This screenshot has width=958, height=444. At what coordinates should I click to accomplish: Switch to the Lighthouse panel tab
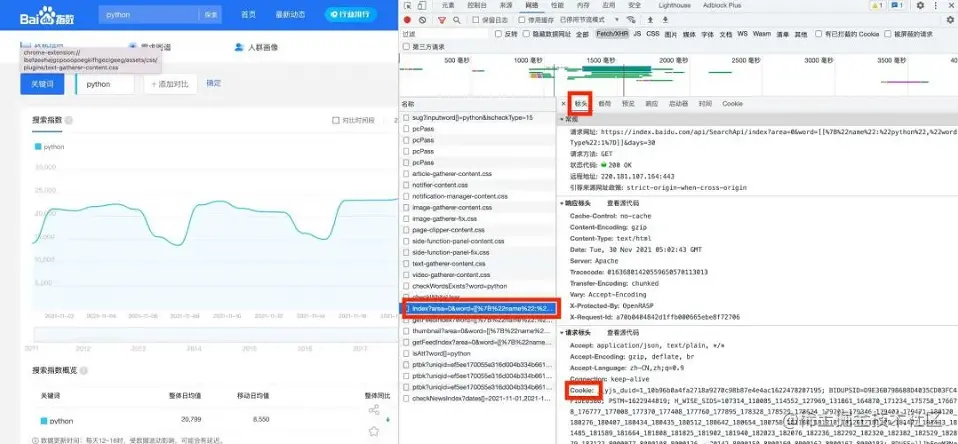point(676,5)
